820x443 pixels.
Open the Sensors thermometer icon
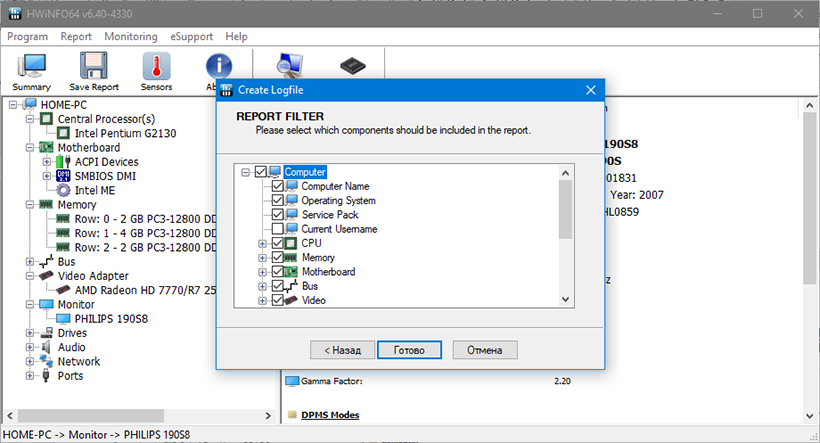(x=156, y=66)
